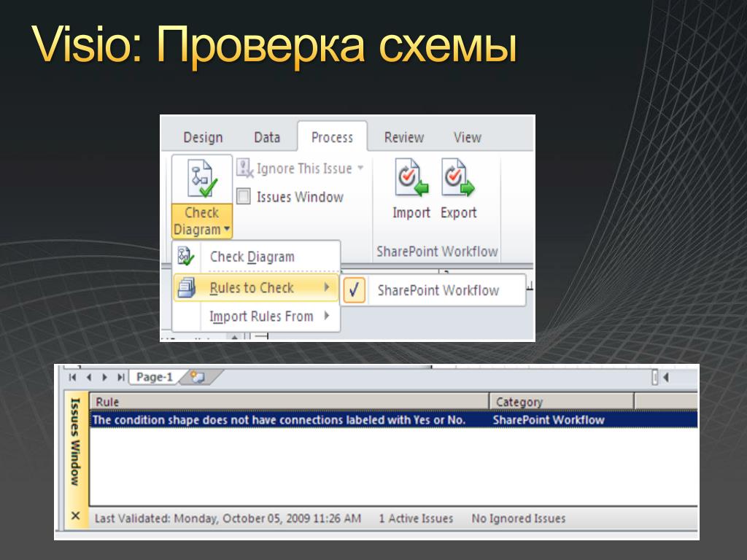The image size is (747, 560).
Task: Click the SharePoint Workflow ribbon group label
Action: [x=437, y=252]
